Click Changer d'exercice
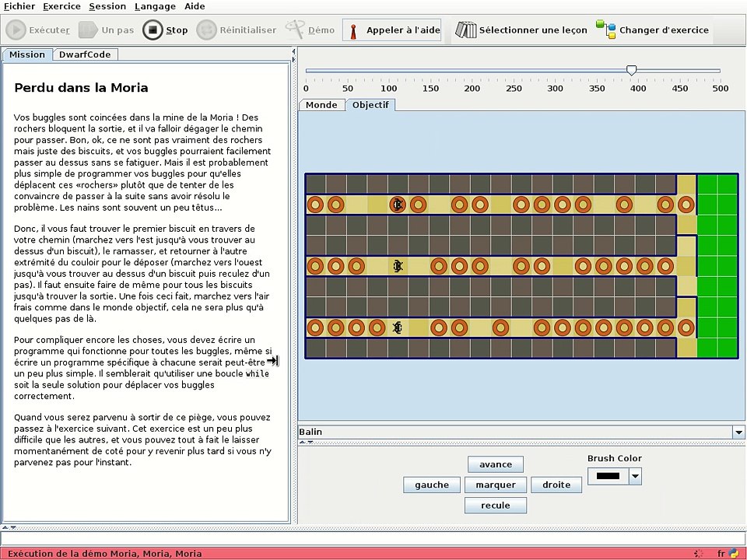This screenshot has height=560, width=747. pos(652,30)
